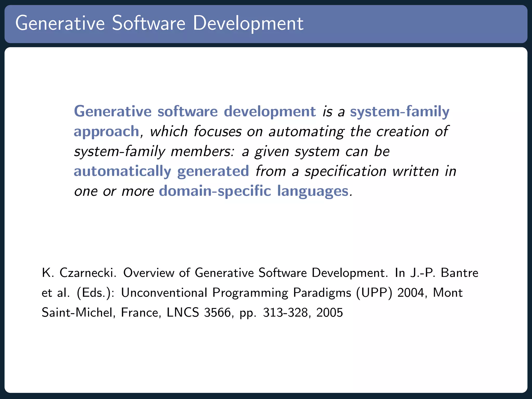Click the italic phrase 'a given system can be'
532x399 pixels.
[x=316, y=151]
